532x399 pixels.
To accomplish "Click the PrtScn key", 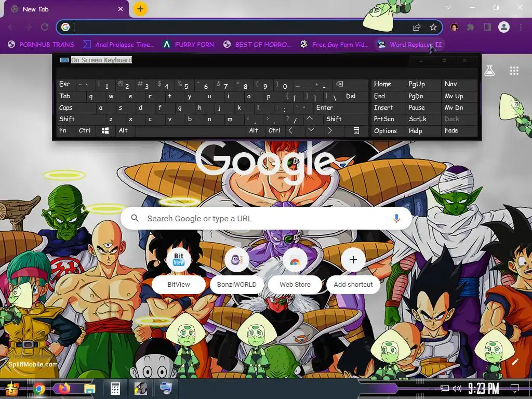I will 388,119.
